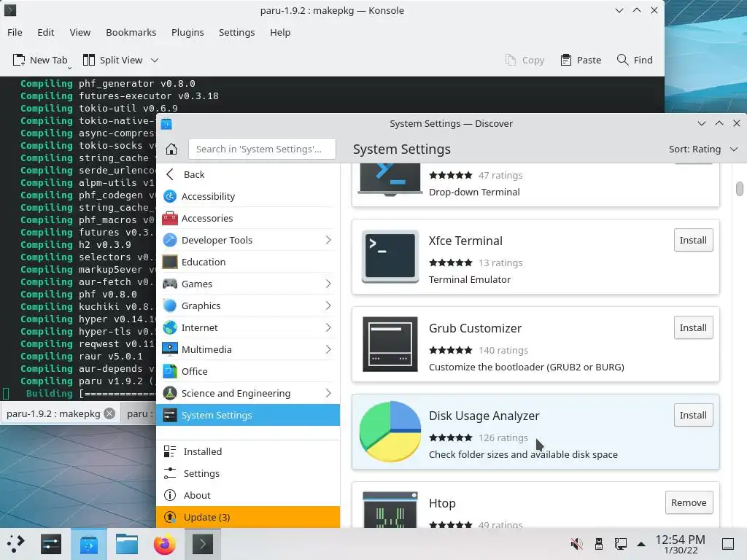This screenshot has width=747, height=560.
Task: Click the About info icon
Action: pos(169,495)
